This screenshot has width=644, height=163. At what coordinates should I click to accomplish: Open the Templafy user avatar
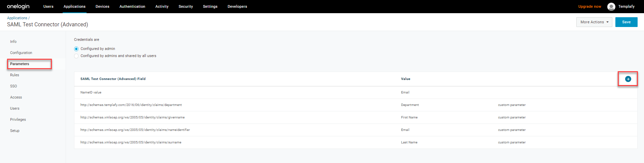[611, 6]
